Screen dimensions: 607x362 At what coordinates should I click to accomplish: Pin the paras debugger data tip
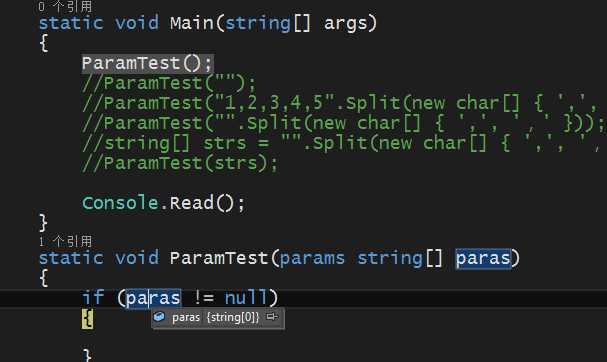pyautogui.click(x=272, y=317)
